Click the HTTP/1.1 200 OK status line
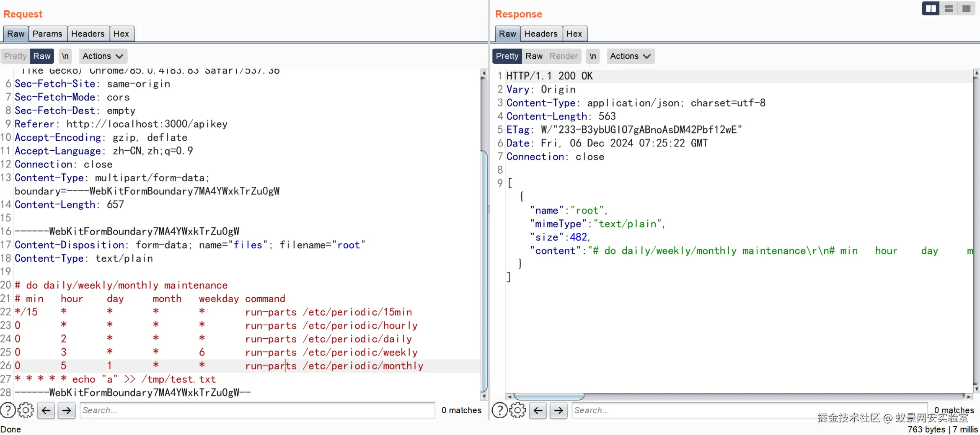 (550, 76)
